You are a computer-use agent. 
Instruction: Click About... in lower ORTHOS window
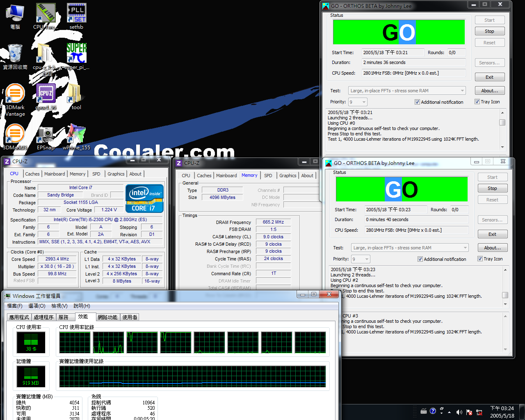click(492, 248)
